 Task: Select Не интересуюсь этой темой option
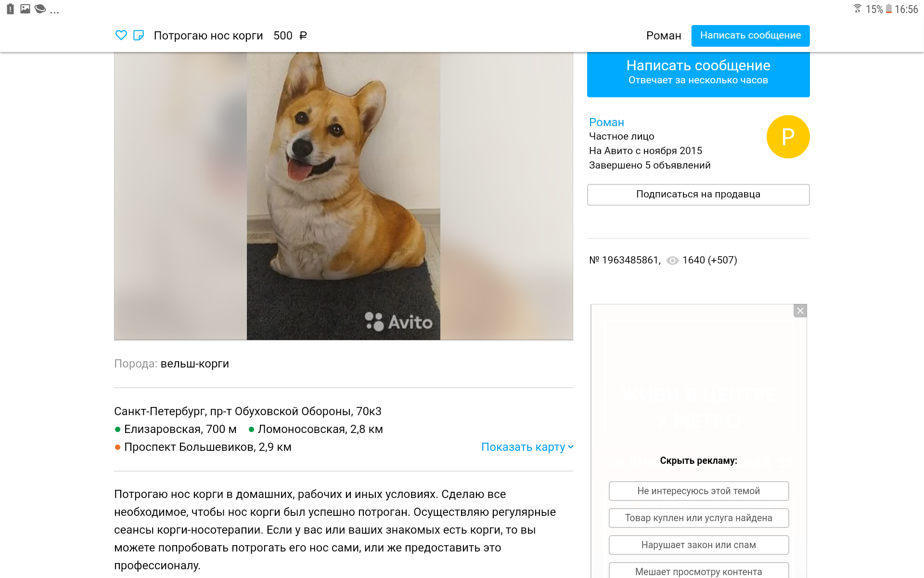(x=699, y=491)
